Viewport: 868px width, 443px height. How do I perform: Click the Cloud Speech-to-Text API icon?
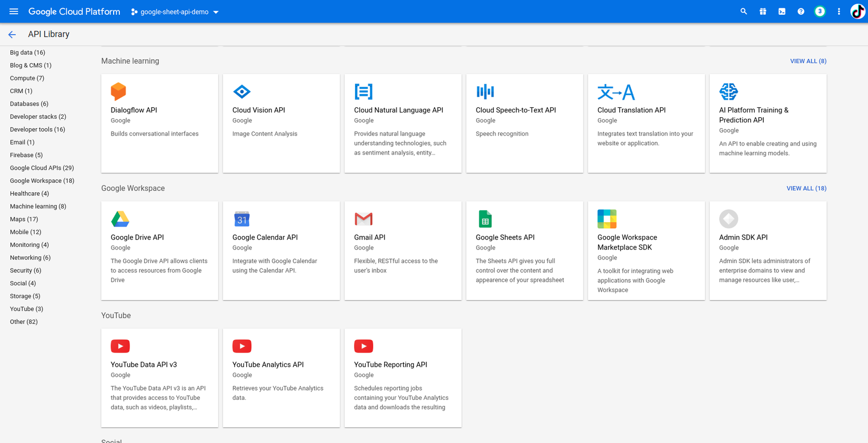pos(485,91)
